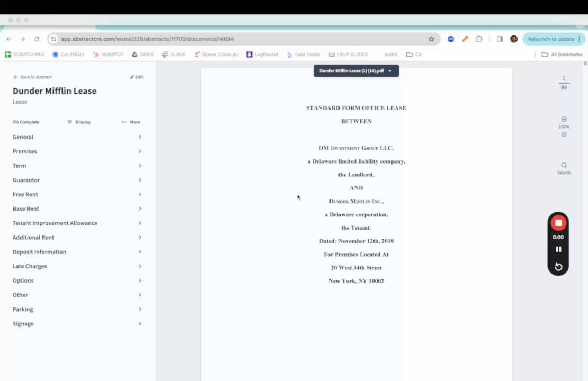Toggle the browser side panel
This screenshot has height=381, width=588.
[x=500, y=39]
